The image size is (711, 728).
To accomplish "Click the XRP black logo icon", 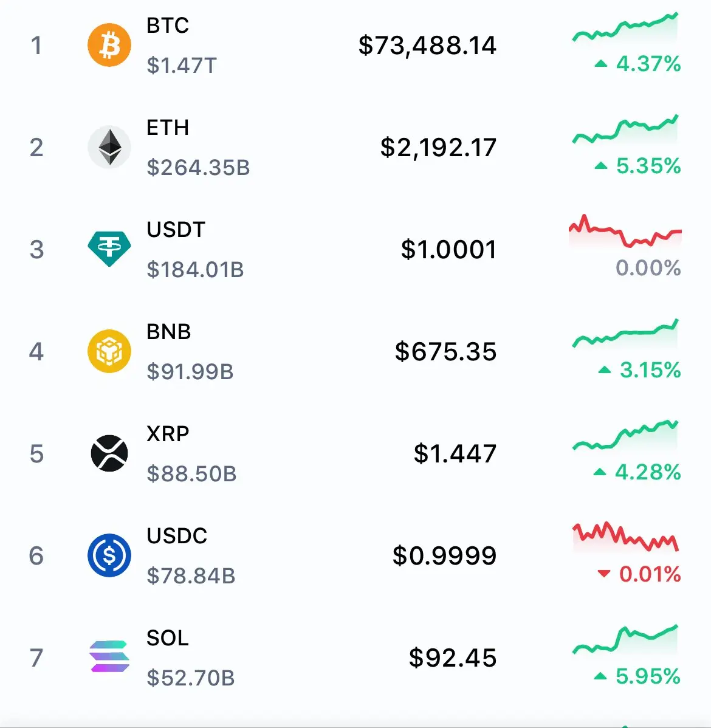I will (x=109, y=453).
